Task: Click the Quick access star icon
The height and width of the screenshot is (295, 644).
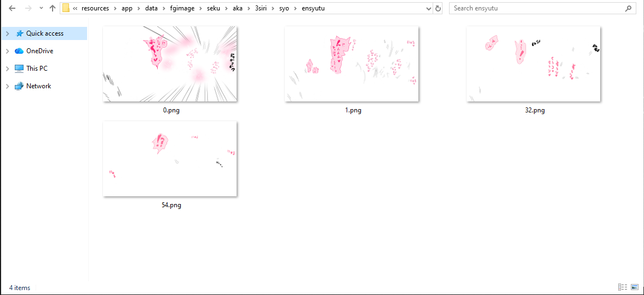Action: tap(19, 33)
